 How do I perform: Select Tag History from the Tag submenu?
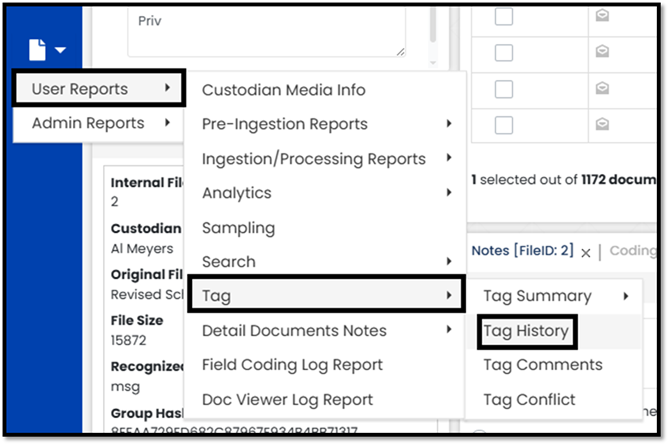(x=526, y=331)
